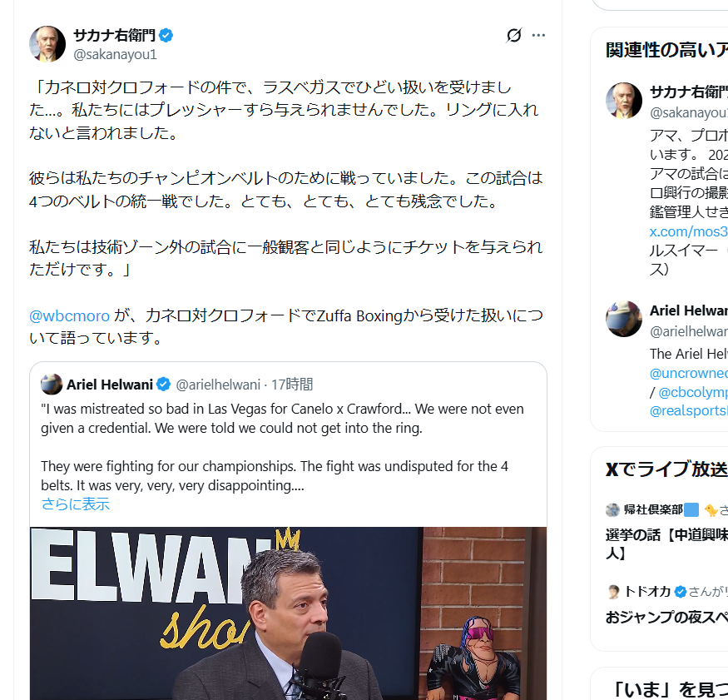Viewport: 728px width, 700px height.
Task: Click サカナ右衛門's avatar on the main post
Action: tap(47, 44)
